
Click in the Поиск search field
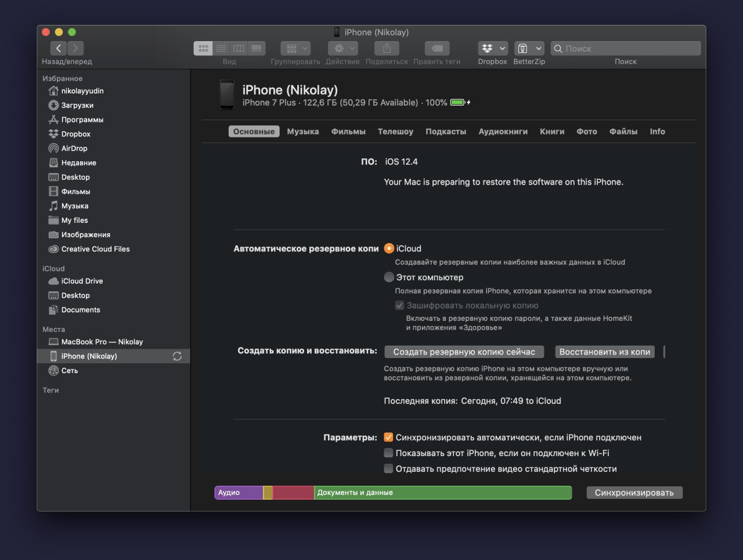[x=626, y=48]
